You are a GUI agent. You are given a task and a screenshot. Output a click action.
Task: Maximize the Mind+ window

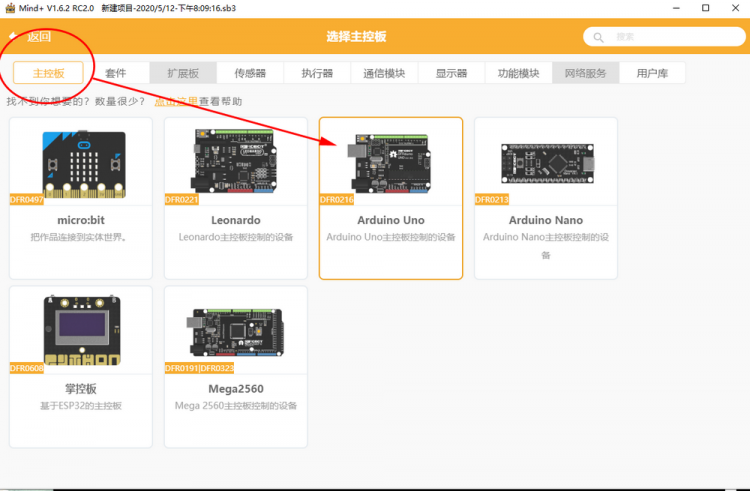[x=706, y=8]
